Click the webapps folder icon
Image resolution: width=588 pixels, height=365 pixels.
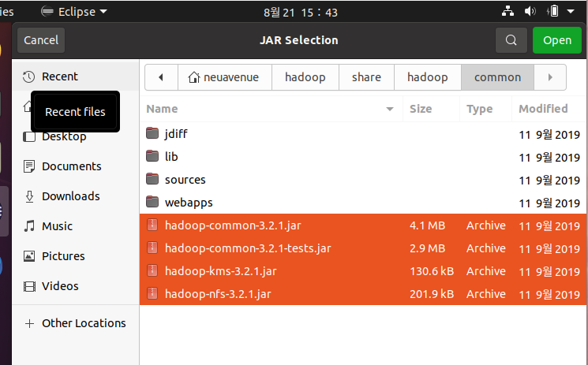click(152, 202)
